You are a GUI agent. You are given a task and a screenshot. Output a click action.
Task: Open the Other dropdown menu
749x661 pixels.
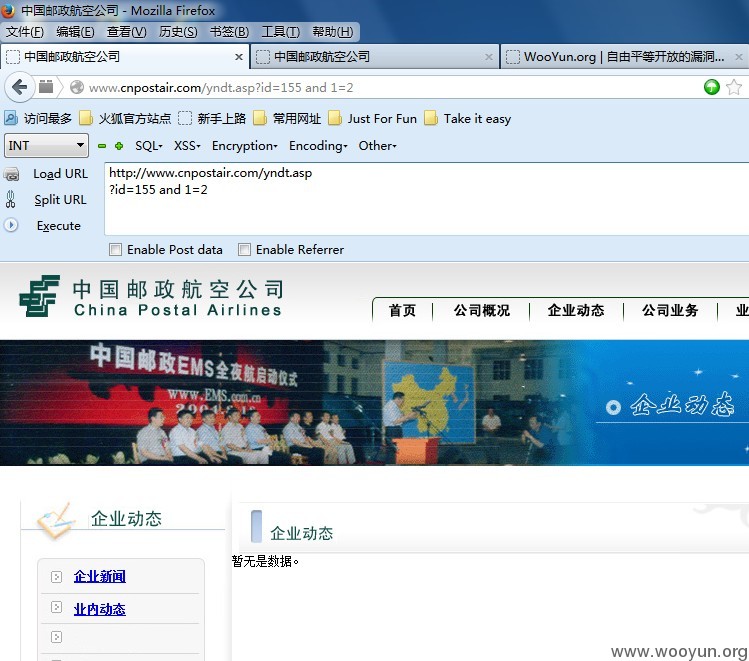(377, 146)
